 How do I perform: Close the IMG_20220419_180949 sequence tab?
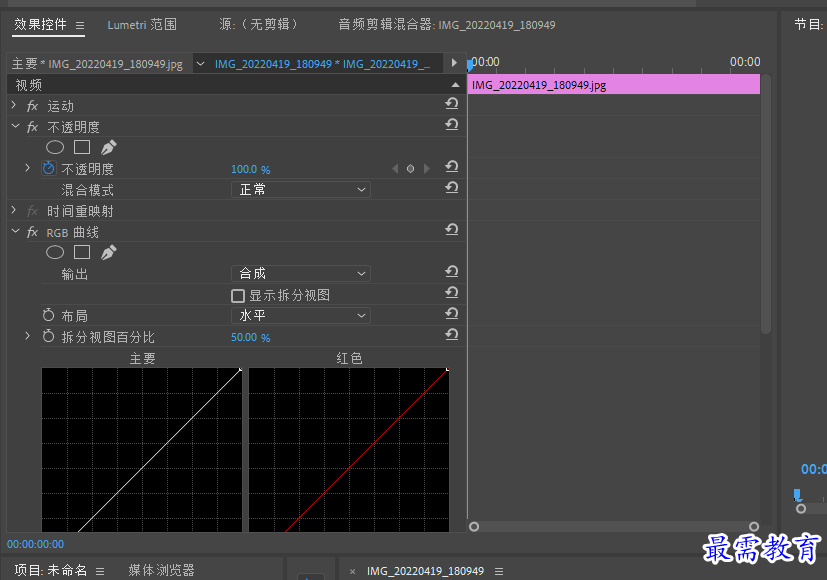click(352, 572)
